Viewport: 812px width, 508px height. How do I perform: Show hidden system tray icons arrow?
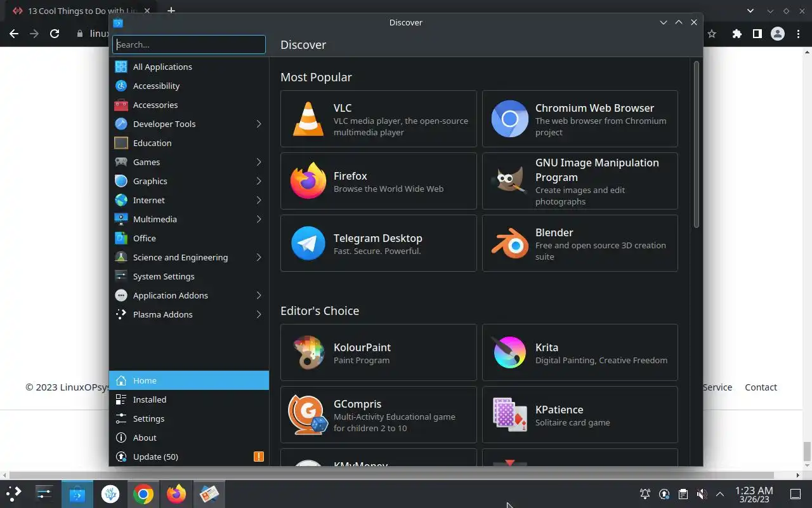pyautogui.click(x=720, y=494)
